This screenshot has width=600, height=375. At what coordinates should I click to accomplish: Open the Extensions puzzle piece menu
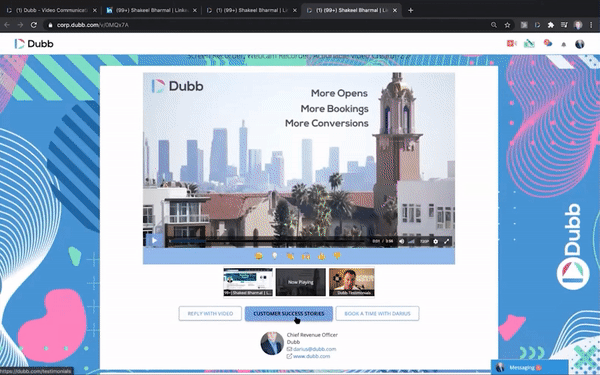[551, 25]
